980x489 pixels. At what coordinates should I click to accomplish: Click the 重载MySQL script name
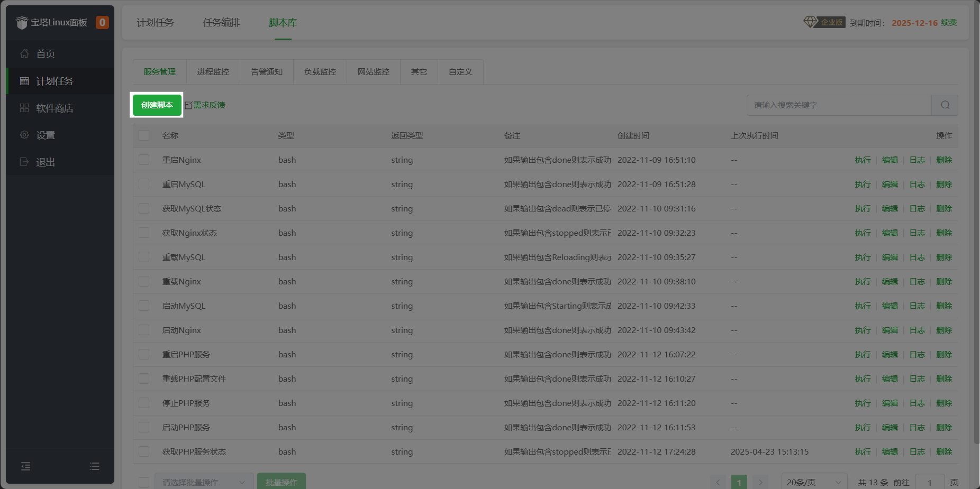[x=184, y=257]
